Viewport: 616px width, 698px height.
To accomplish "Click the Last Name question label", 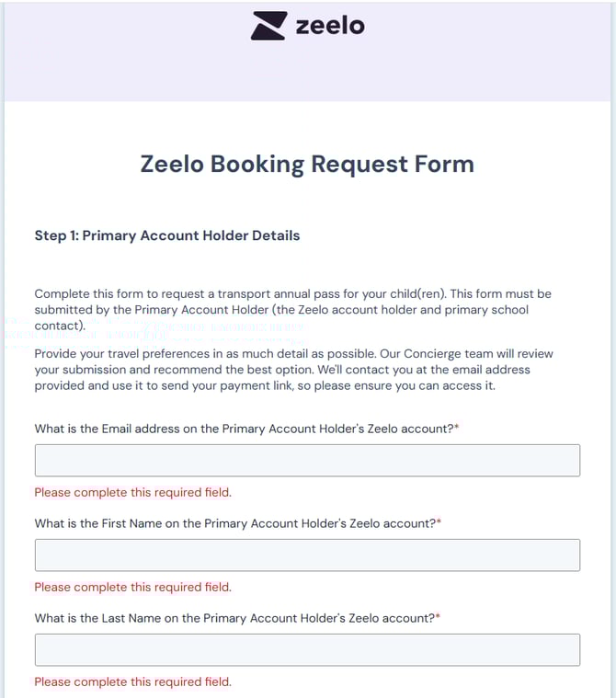I will pos(234,618).
